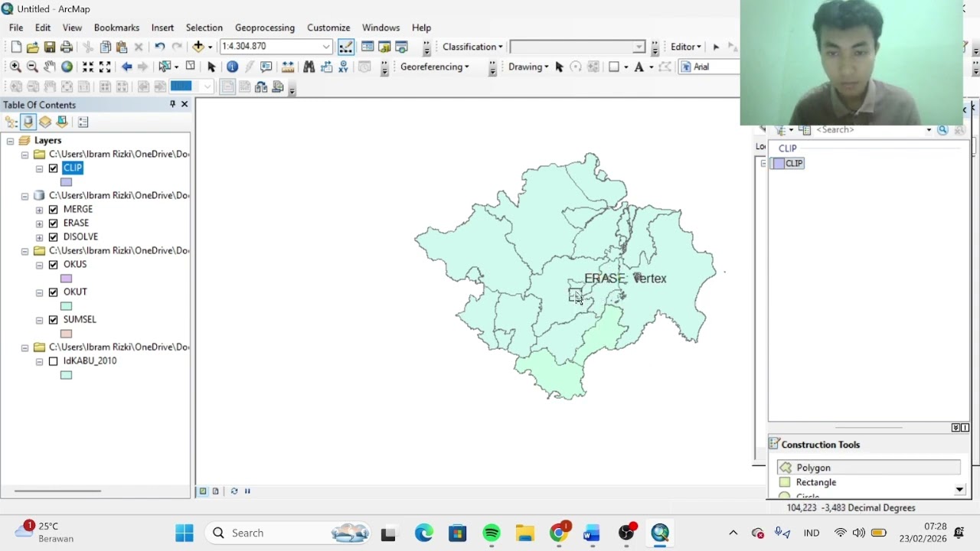Pin the Table Of Contents panel
Viewport: 980px width, 551px height.
[172, 104]
